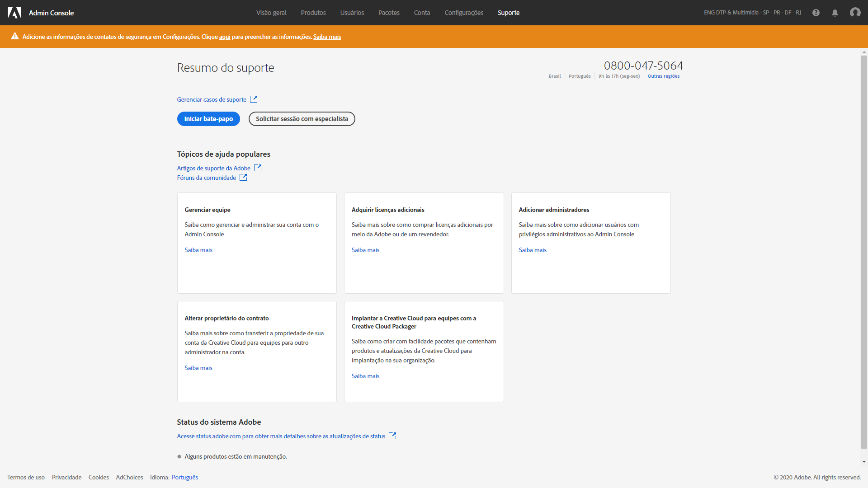Open Cookies footer link
The image size is (868, 488).
99,477
